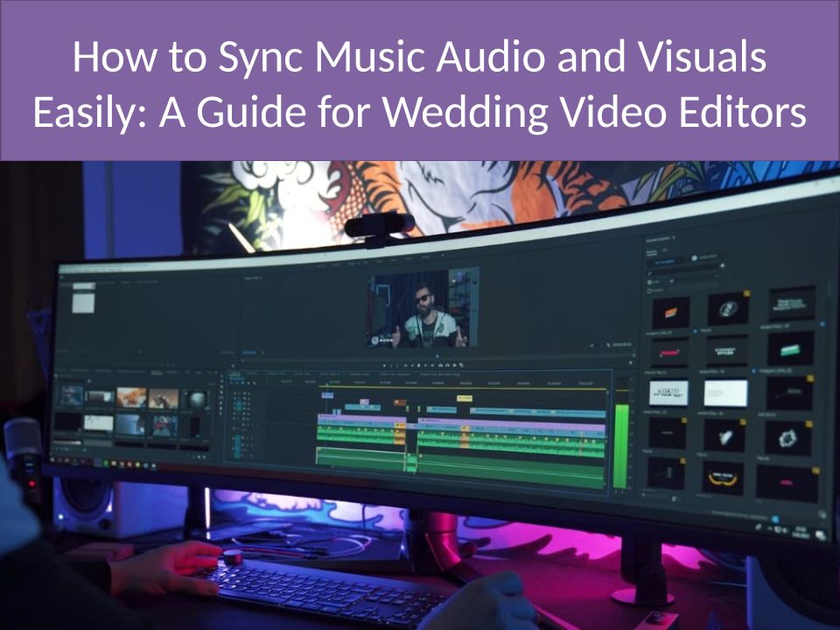This screenshot has width=840, height=630.
Task: Click the hexagon shape template thumbnail
Action: click(787, 437)
